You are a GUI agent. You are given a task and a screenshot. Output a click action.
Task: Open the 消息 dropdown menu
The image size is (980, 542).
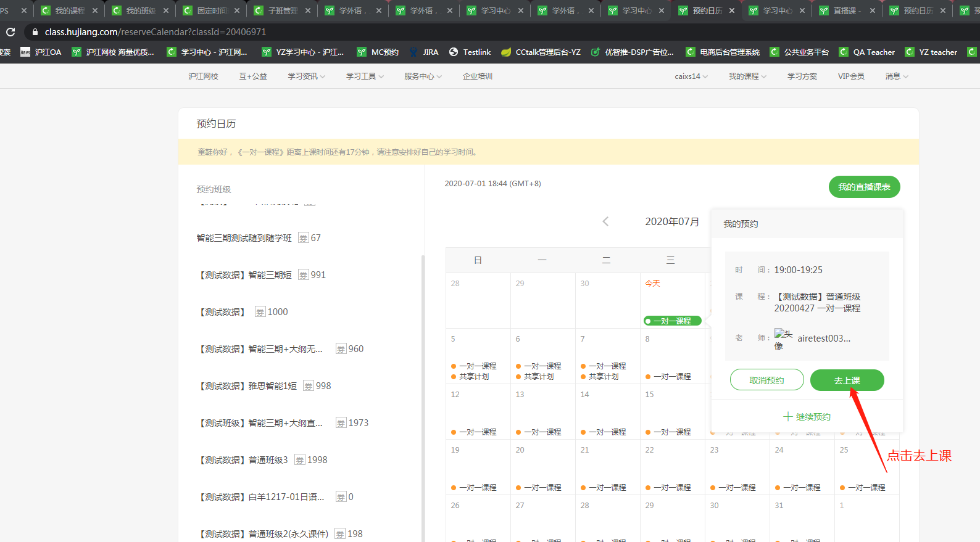click(x=896, y=76)
